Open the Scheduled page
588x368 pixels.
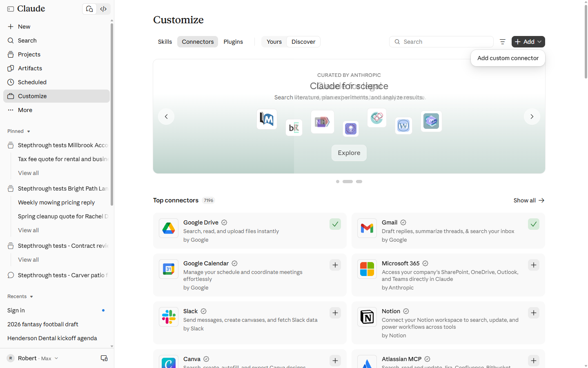56,82
